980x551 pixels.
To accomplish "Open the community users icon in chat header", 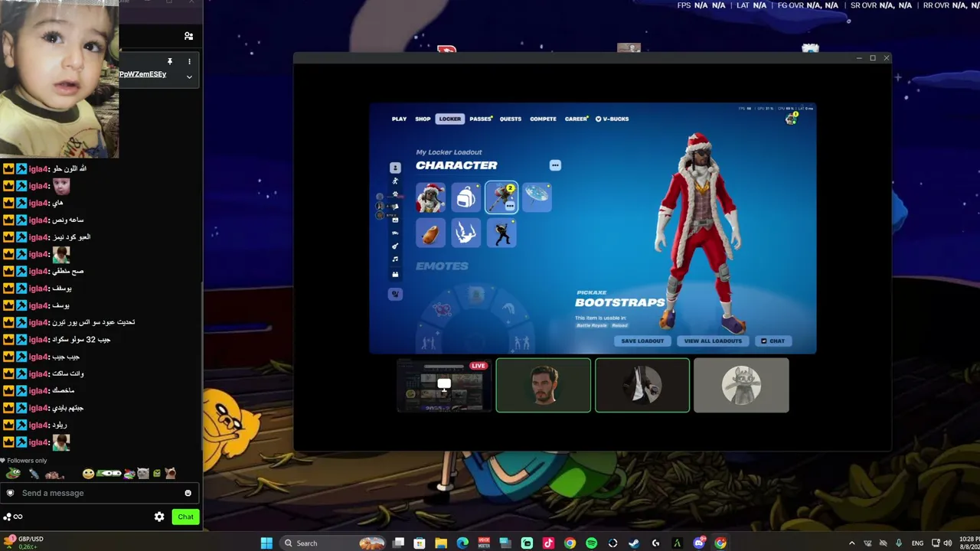I will point(188,36).
